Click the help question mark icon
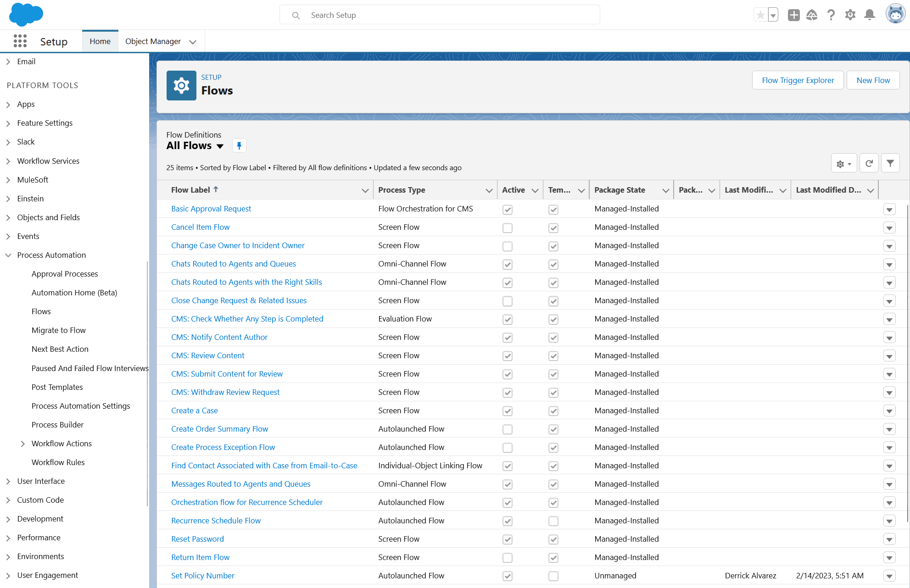Image resolution: width=910 pixels, height=588 pixels. click(831, 15)
